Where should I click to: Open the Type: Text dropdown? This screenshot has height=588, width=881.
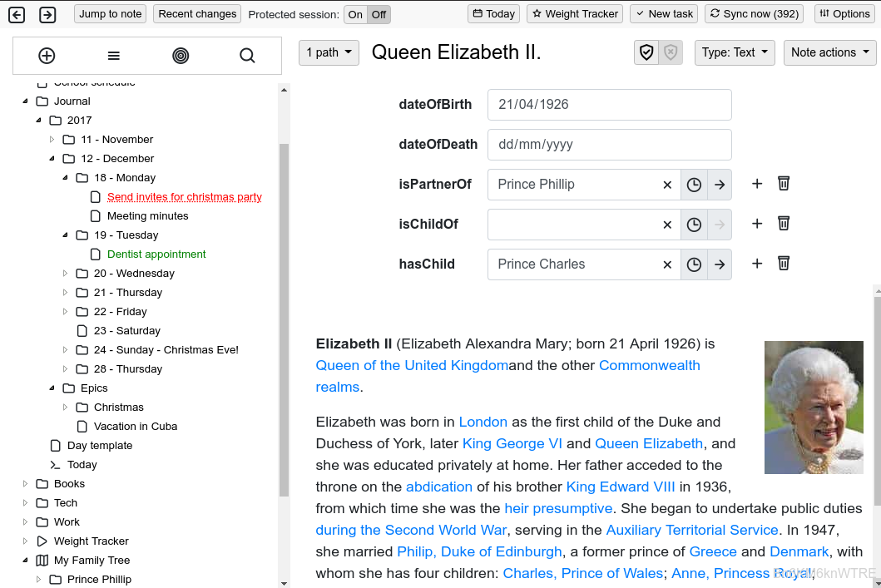tap(735, 52)
